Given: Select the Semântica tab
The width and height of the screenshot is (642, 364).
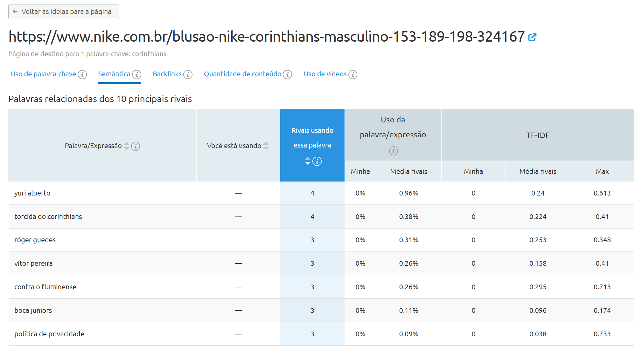Looking at the screenshot, I should tap(114, 74).
